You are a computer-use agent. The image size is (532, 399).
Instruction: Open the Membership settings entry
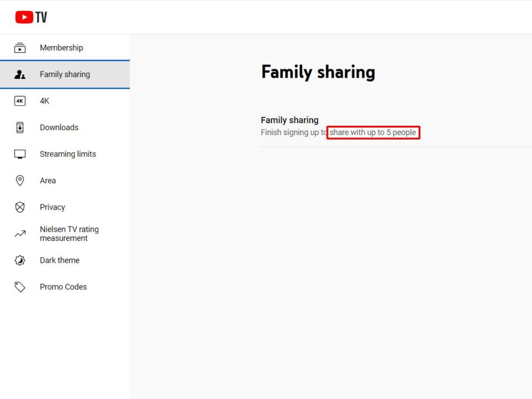click(x=62, y=48)
